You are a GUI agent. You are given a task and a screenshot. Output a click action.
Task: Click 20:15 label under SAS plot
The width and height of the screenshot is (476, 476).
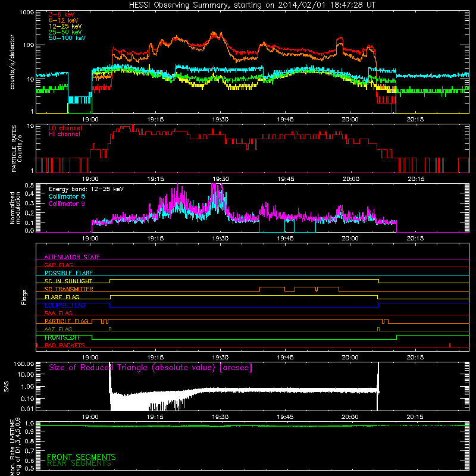click(415, 417)
